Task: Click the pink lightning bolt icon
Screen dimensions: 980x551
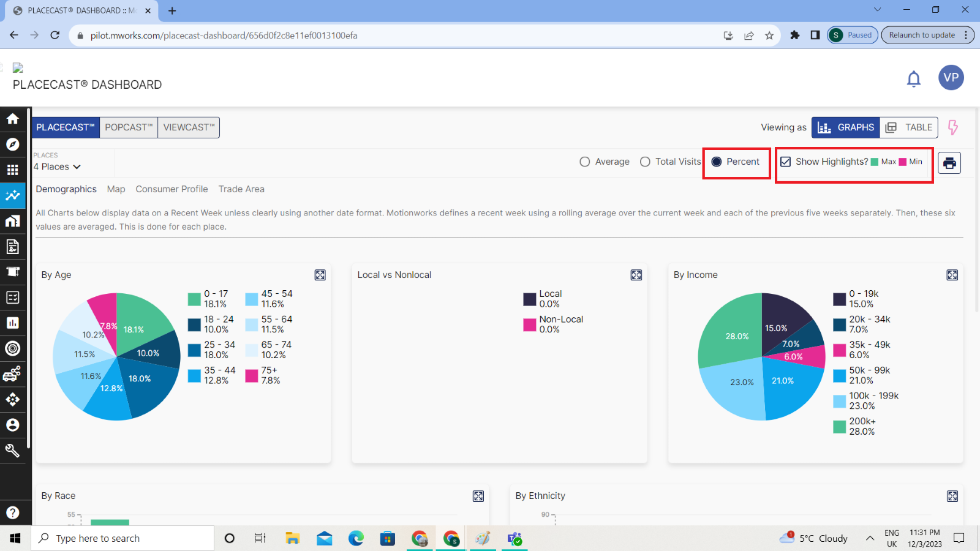Action: [x=953, y=127]
